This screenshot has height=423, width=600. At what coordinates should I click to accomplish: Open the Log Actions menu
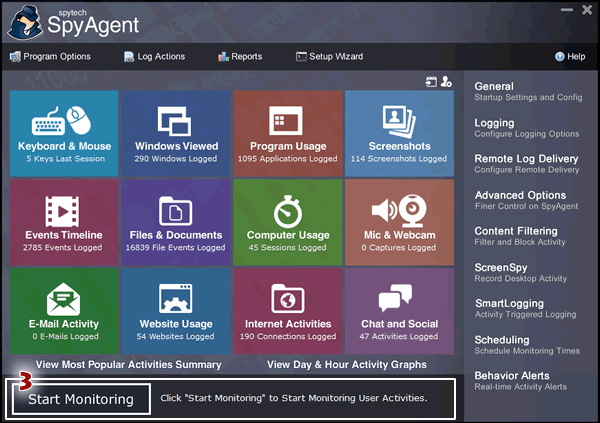[155, 57]
